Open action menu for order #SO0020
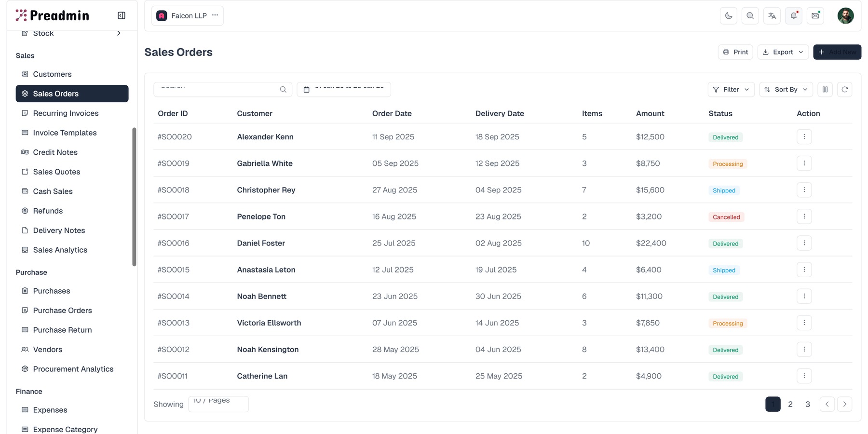Viewport: 868px width, 434px height. [x=804, y=136]
